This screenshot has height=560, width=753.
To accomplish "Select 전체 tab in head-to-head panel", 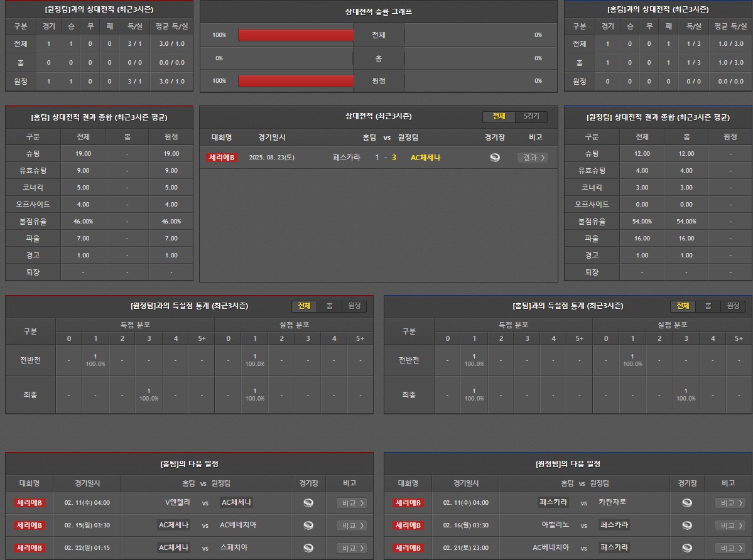I will pyautogui.click(x=499, y=117).
